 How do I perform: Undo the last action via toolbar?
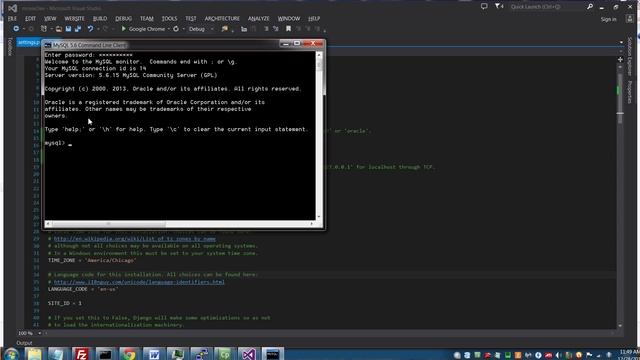click(90, 29)
